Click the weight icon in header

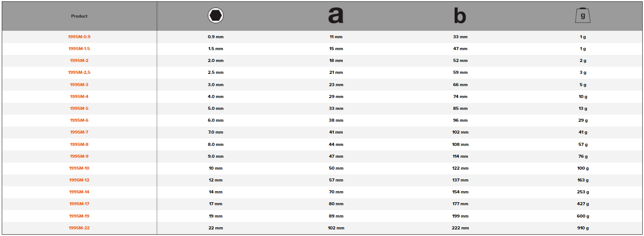pyautogui.click(x=583, y=16)
